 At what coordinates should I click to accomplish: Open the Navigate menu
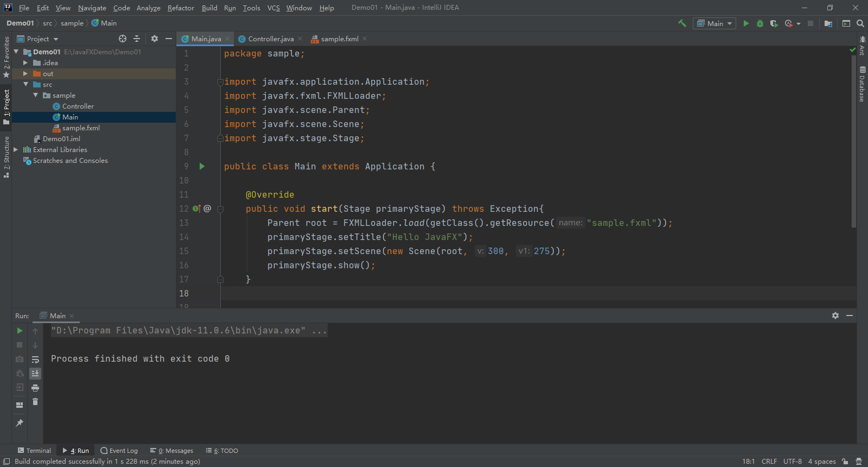pyautogui.click(x=92, y=8)
